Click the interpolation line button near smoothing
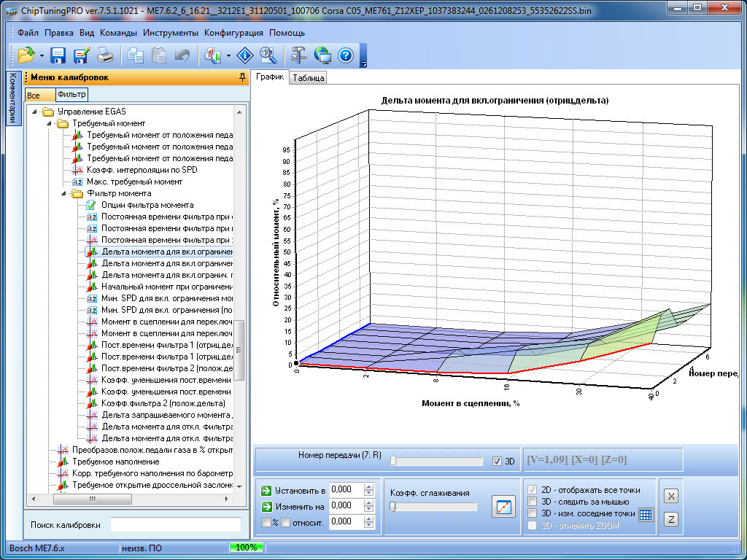This screenshot has width=747, height=560. tap(503, 506)
